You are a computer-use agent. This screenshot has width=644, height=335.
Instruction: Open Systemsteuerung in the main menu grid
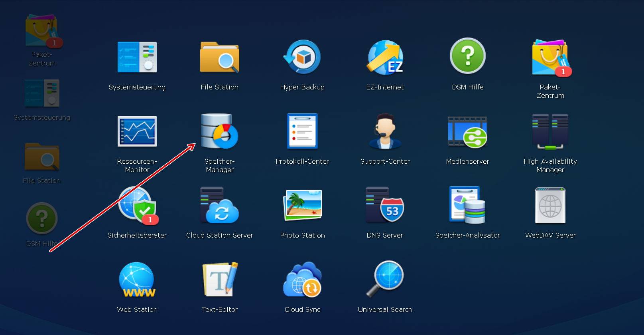pyautogui.click(x=137, y=57)
